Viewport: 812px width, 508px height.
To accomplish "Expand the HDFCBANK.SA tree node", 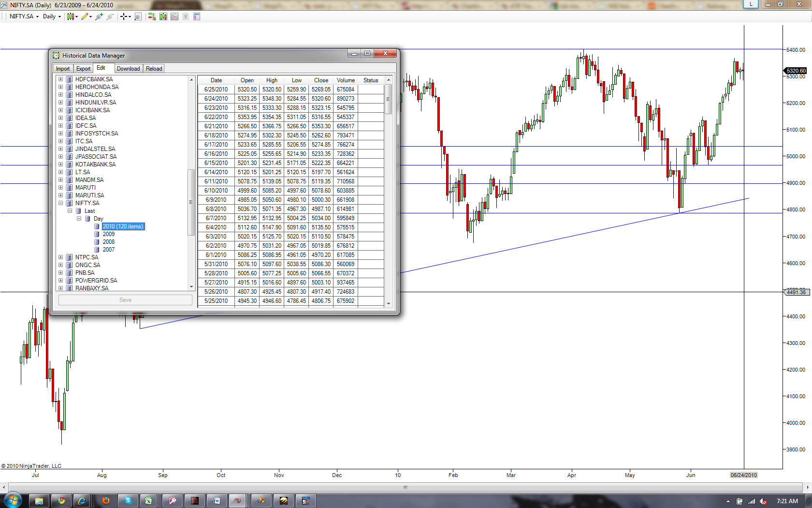I will (x=60, y=79).
